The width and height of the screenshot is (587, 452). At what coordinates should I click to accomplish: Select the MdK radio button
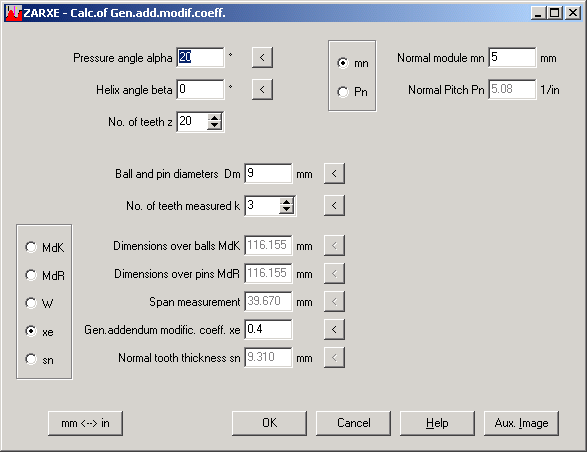coord(31,247)
